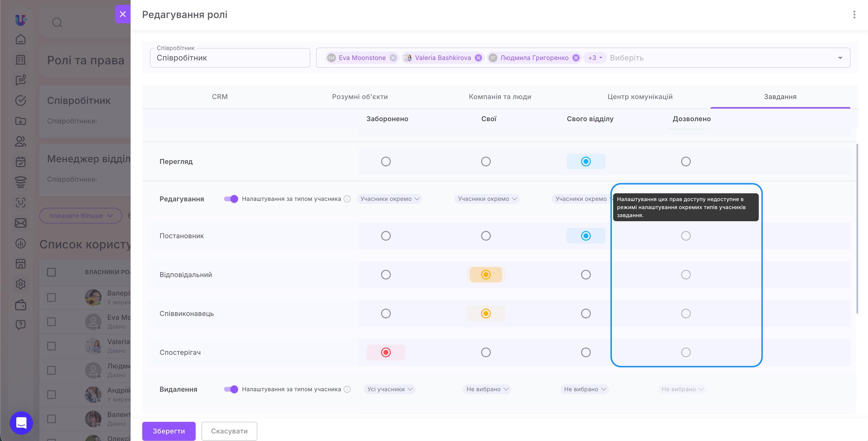Viewport: 868px width, 441px height.
Task: Select Свої radio for Постановник
Action: pos(485,236)
